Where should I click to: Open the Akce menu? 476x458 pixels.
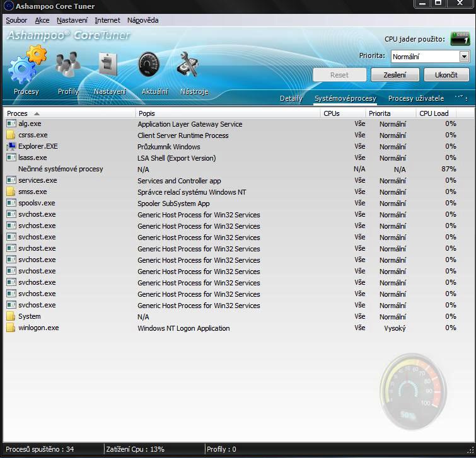point(42,20)
